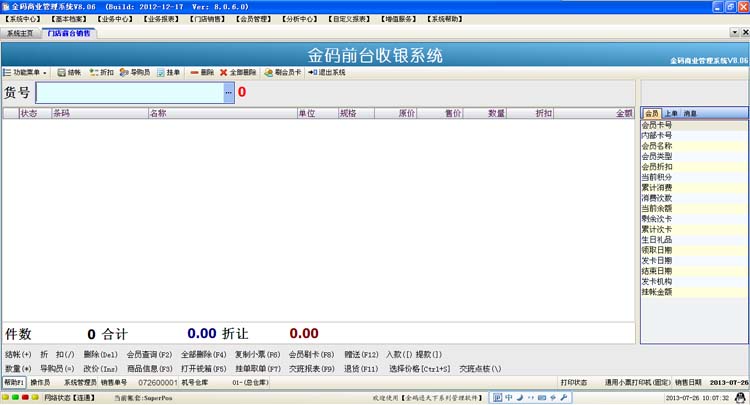Open the tab list dropdown arrow at top right
Screen dimensions: 750x405
pos(735,33)
